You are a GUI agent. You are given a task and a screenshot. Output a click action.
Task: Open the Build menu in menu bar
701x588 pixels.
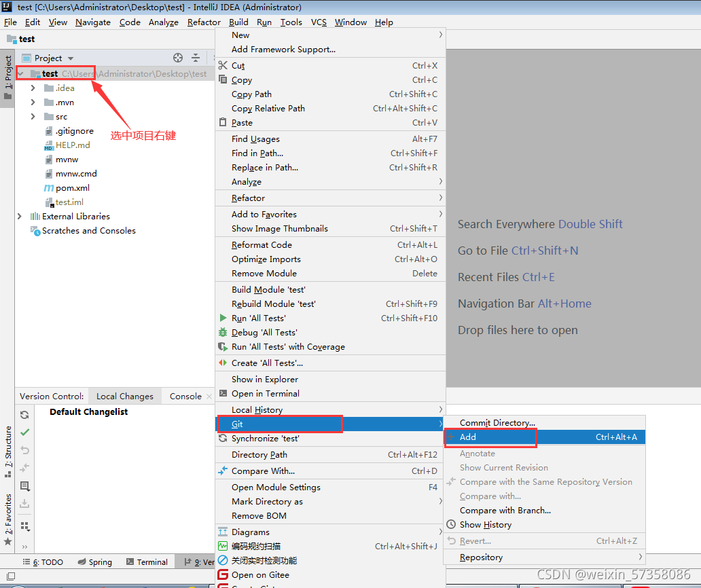238,22
